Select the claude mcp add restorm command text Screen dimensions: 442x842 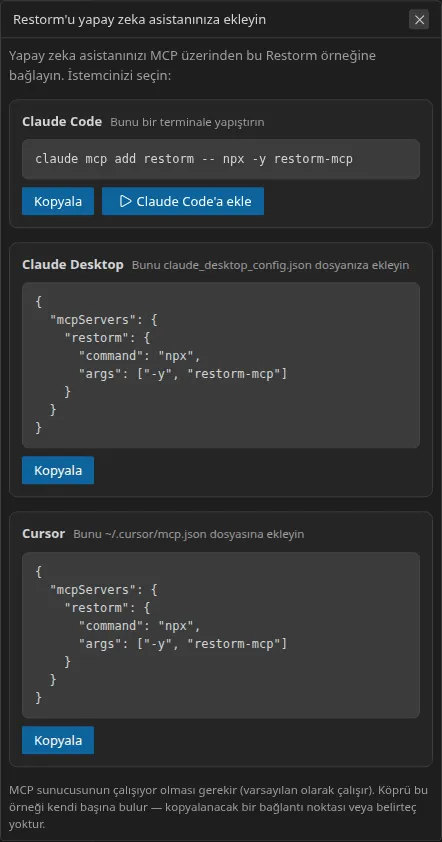194,159
